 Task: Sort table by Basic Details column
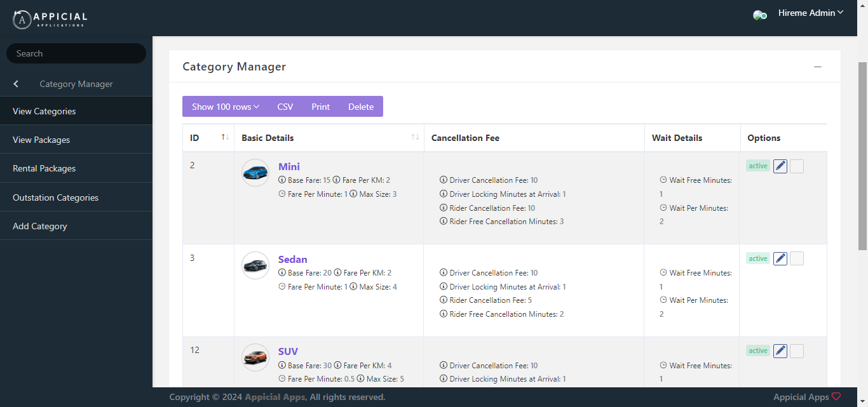pos(329,138)
